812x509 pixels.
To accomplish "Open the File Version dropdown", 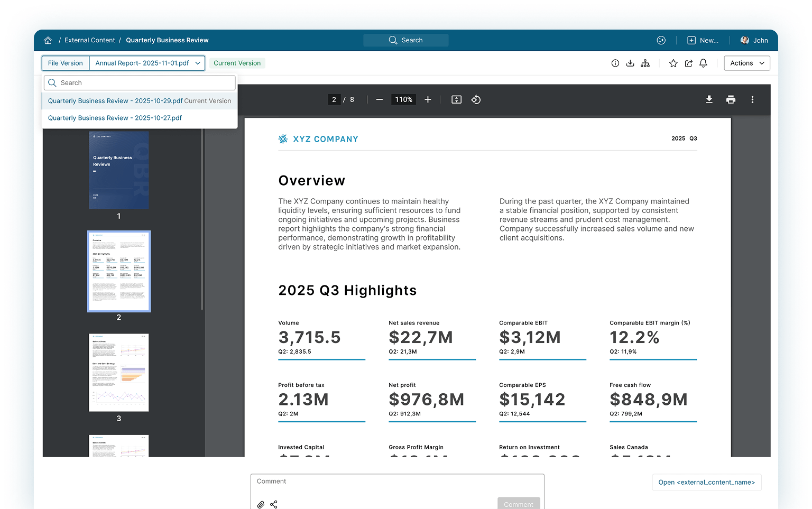I will [x=147, y=63].
